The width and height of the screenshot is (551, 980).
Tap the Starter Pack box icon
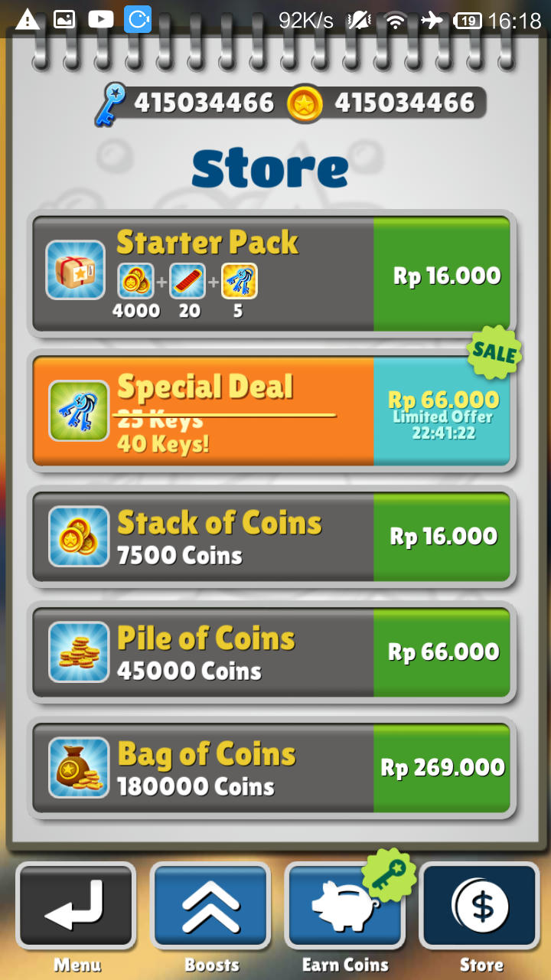[x=75, y=270]
